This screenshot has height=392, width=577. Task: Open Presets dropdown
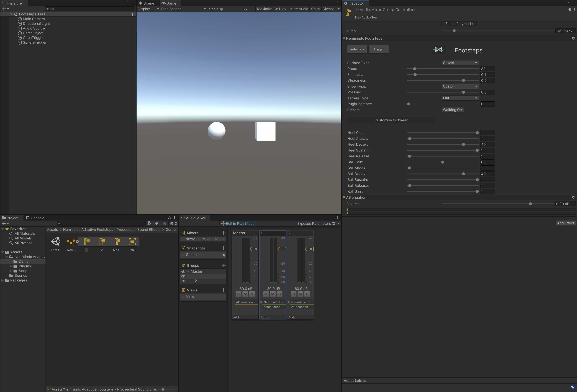[x=453, y=110]
